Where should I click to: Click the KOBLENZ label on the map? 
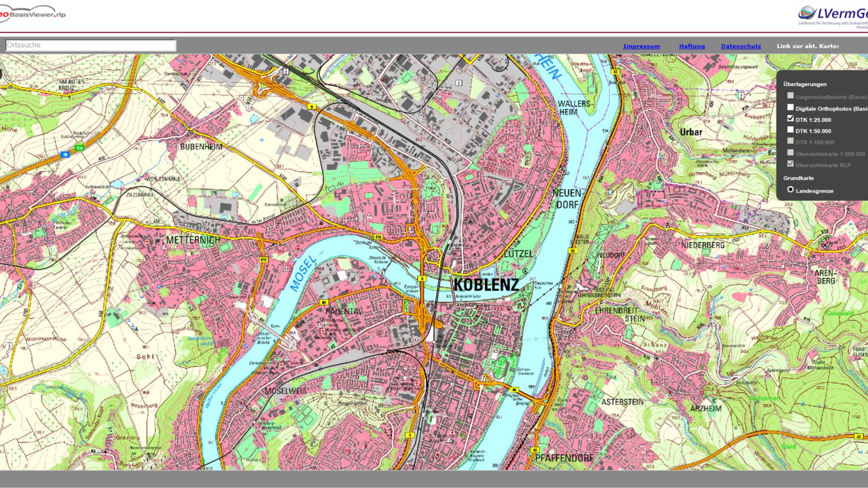click(486, 285)
